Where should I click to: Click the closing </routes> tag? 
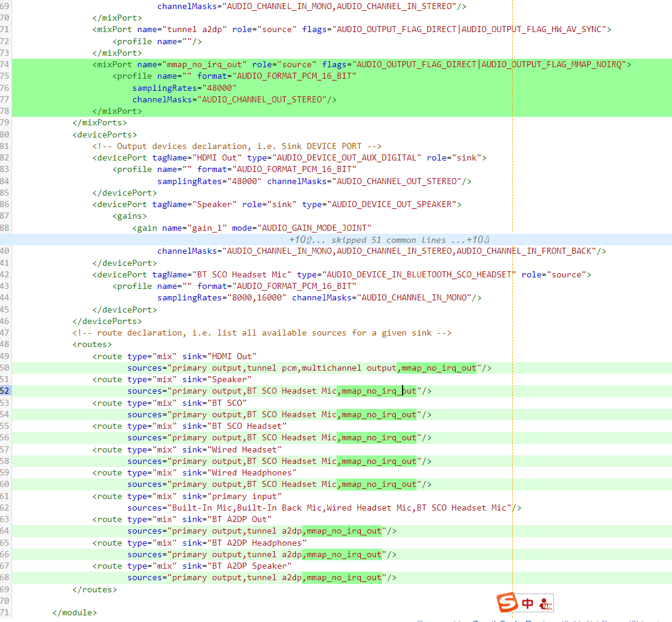94,589
